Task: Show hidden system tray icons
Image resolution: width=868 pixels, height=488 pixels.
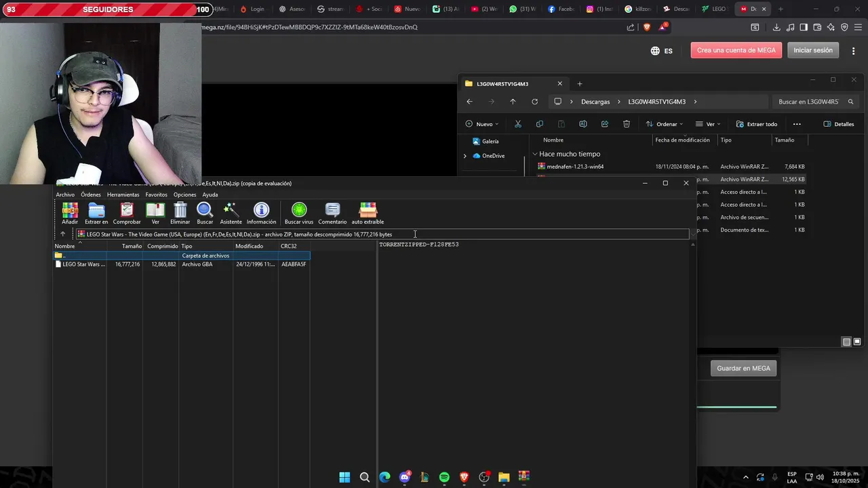Action: 746,477
